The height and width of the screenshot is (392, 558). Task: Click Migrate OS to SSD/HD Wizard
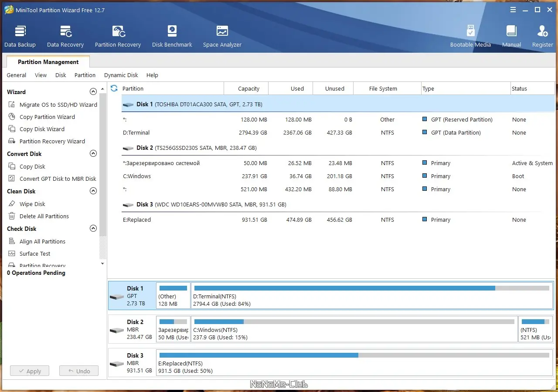click(58, 105)
